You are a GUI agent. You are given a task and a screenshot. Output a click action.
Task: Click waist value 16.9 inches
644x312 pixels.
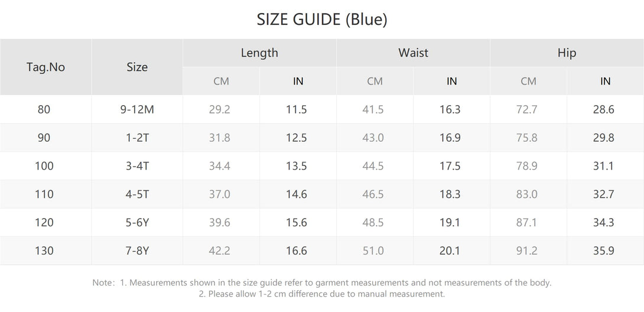450,138
